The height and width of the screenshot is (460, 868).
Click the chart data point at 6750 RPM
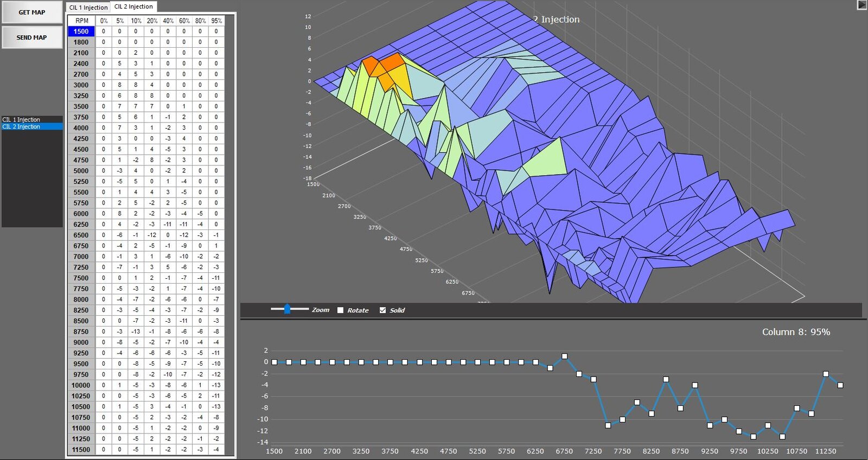click(x=564, y=356)
